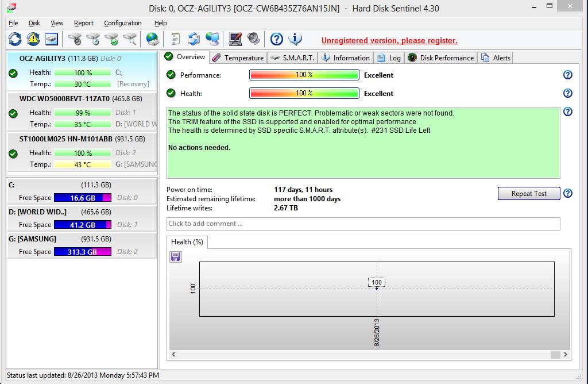This screenshot has height=384, width=588.
Task: Click green check icon of WDC WD5000BEVT disk
Action: coord(13,113)
